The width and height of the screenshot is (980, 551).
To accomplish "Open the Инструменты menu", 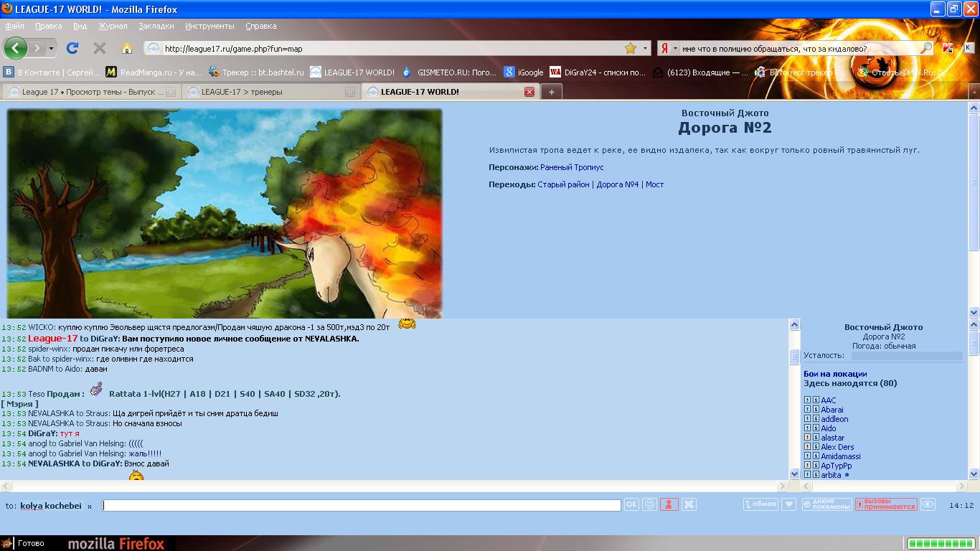I will pos(209,26).
